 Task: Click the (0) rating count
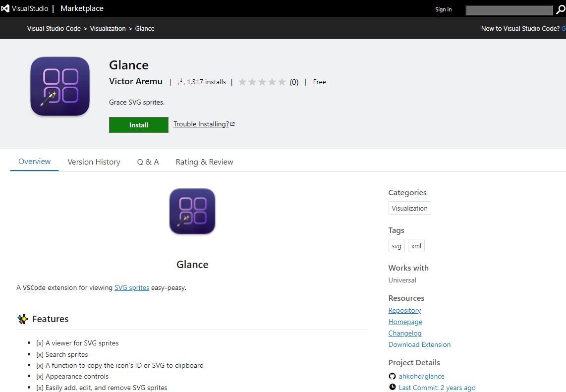click(x=294, y=82)
